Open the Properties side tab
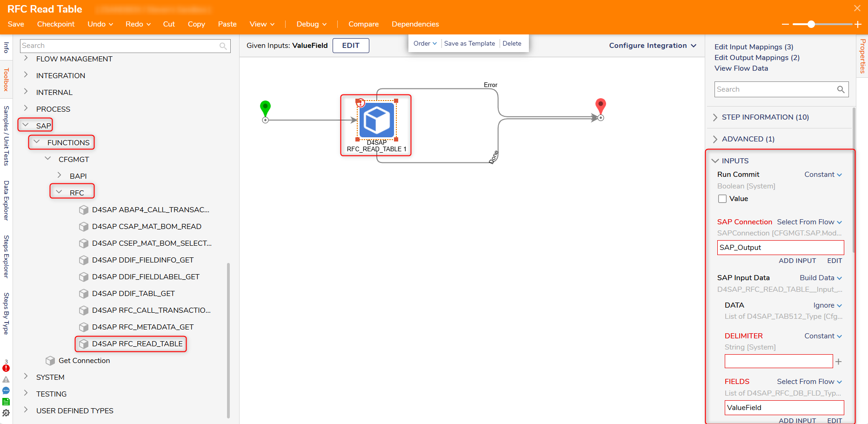 (x=862, y=56)
